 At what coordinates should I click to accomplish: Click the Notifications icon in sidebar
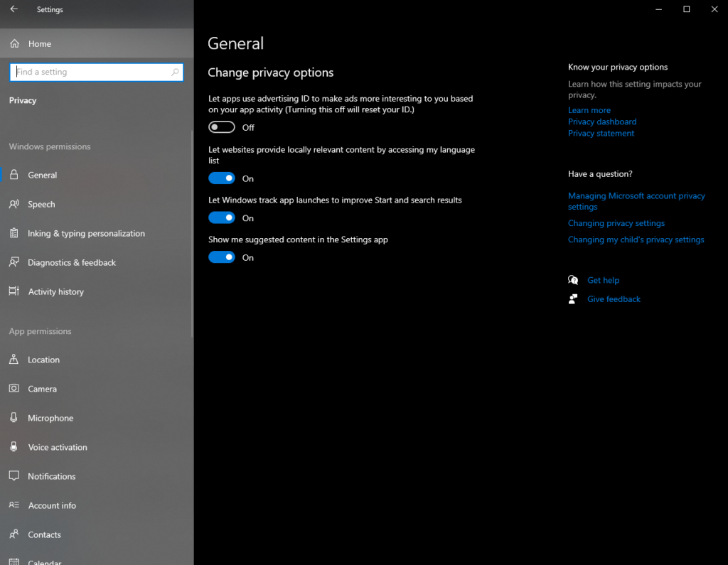14,476
